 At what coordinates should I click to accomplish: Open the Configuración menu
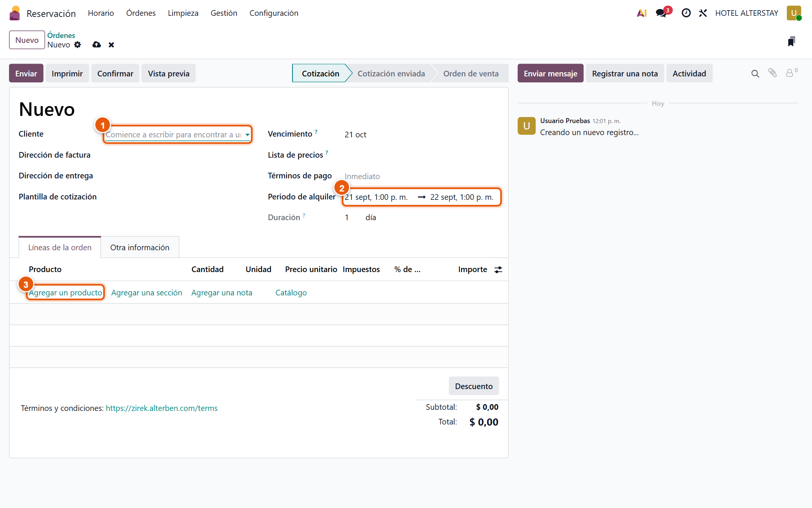point(274,13)
